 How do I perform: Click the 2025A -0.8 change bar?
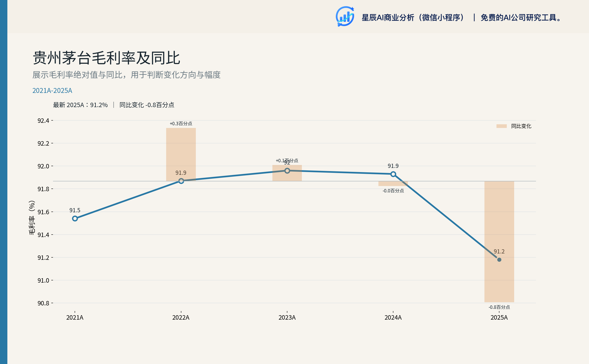pyautogui.click(x=499, y=242)
